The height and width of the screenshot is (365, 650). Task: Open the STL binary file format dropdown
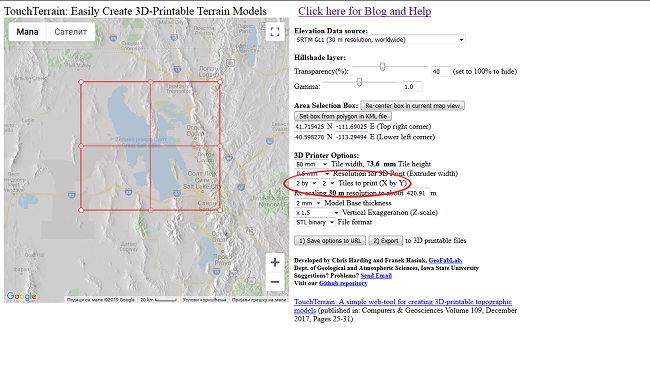[x=315, y=222]
